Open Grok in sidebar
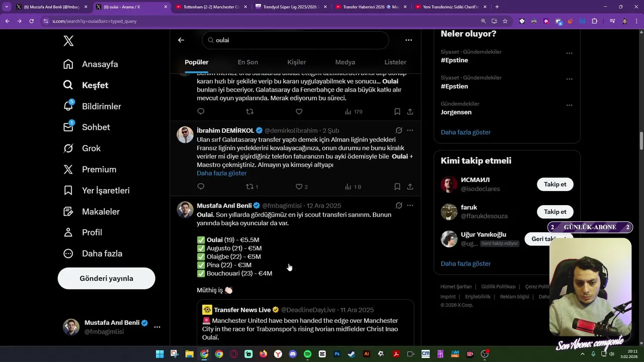The height and width of the screenshot is (362, 644). 82,148
